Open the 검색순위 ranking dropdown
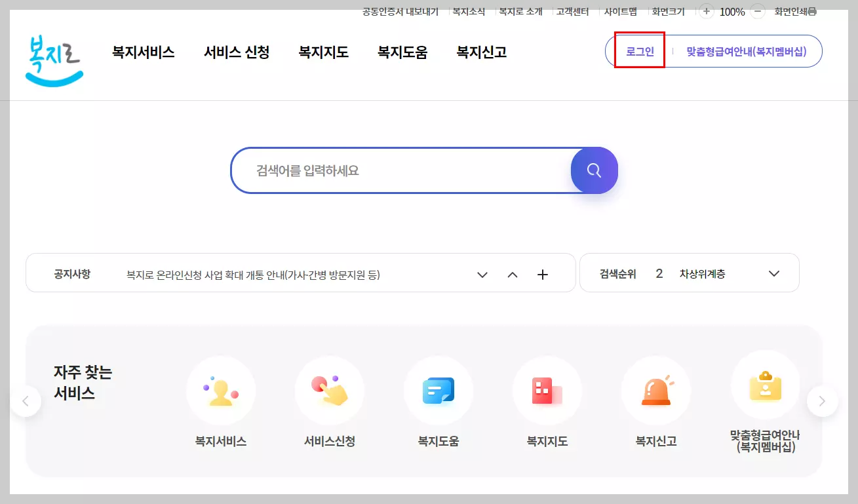The width and height of the screenshot is (858, 504). pos(773,273)
